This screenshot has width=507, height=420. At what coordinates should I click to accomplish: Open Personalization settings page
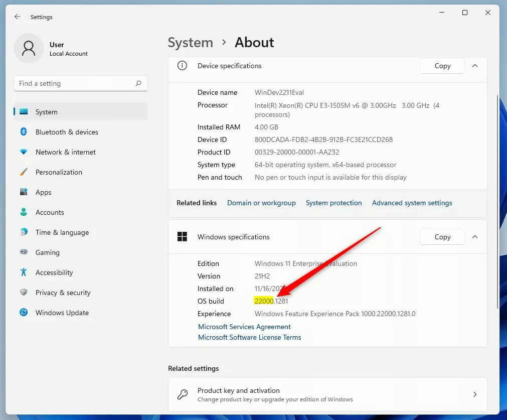point(81,172)
